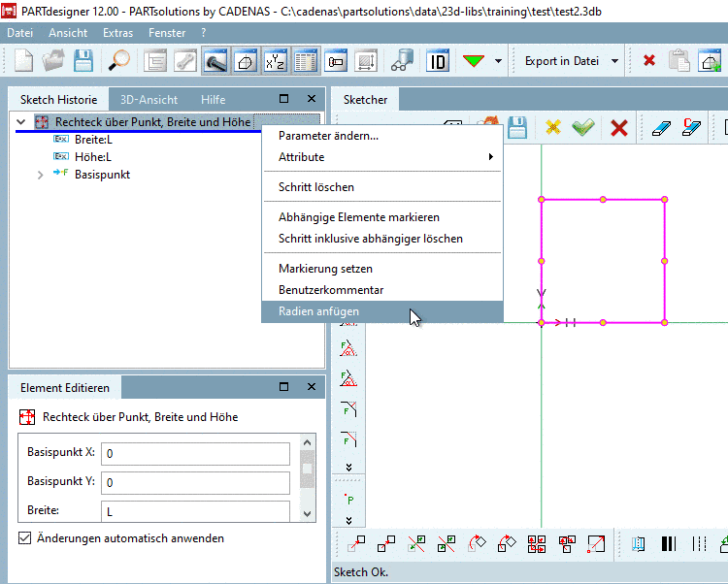Select the eraser tool in Sketcher toolbar
Viewport: 728px width, 584px height.
[660, 128]
